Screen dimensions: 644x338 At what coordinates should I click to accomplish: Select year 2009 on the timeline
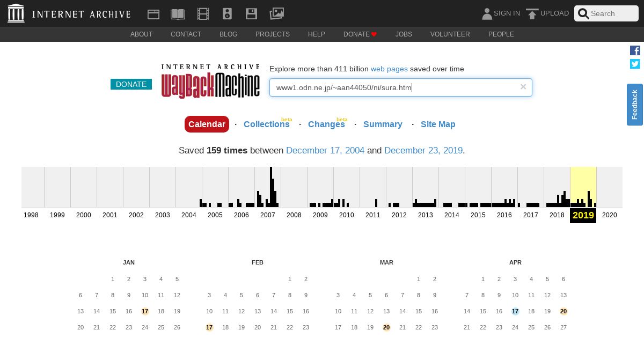[x=320, y=215]
